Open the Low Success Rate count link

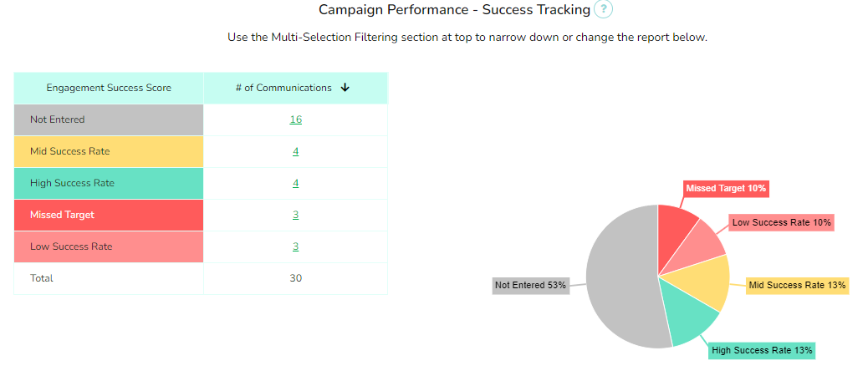pyautogui.click(x=296, y=246)
